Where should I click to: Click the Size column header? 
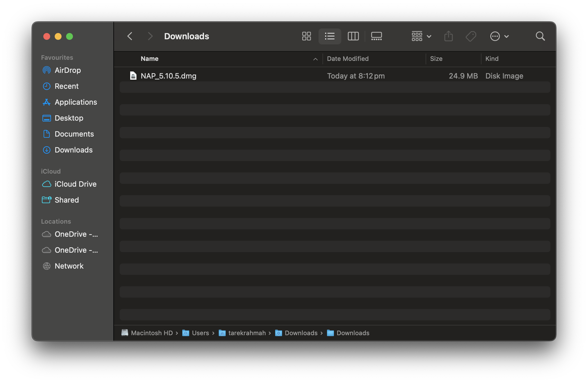click(x=436, y=59)
